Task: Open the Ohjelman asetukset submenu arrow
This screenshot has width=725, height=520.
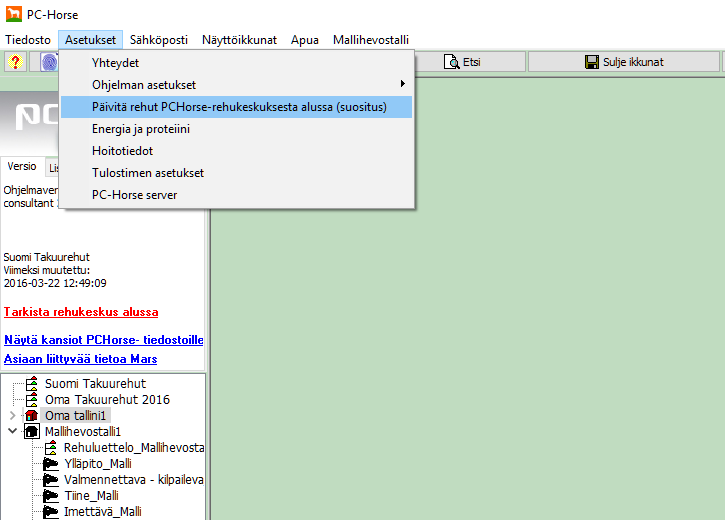Action: (x=403, y=84)
